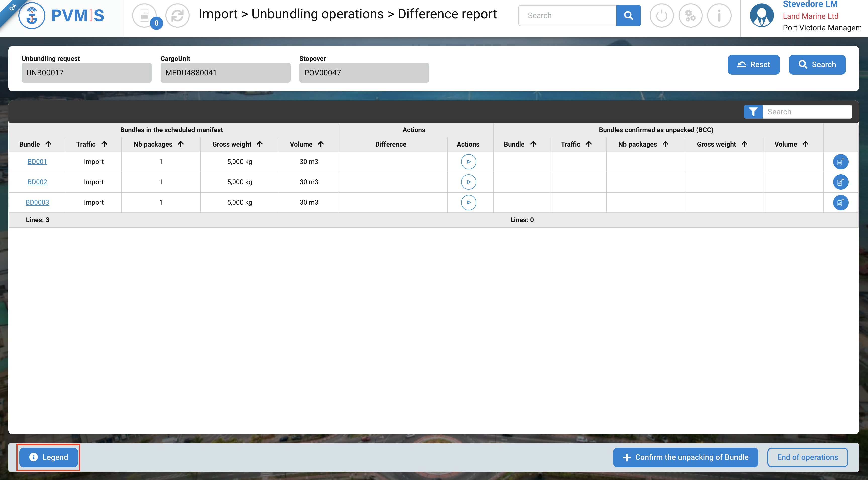Click the header magnifier search button
Screen dimensions: 868x480
[628, 16]
